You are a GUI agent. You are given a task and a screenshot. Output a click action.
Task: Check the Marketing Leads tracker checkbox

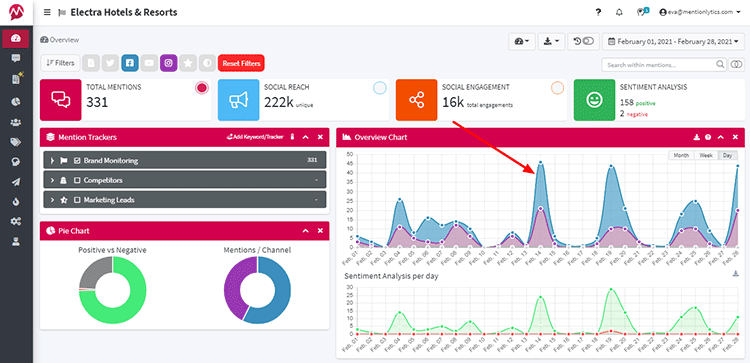tap(77, 200)
